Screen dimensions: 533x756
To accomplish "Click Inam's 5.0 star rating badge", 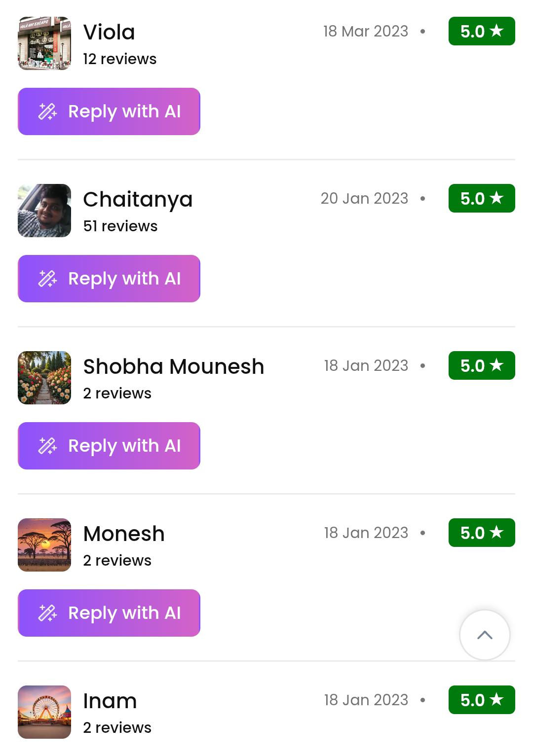I will coord(481,700).
